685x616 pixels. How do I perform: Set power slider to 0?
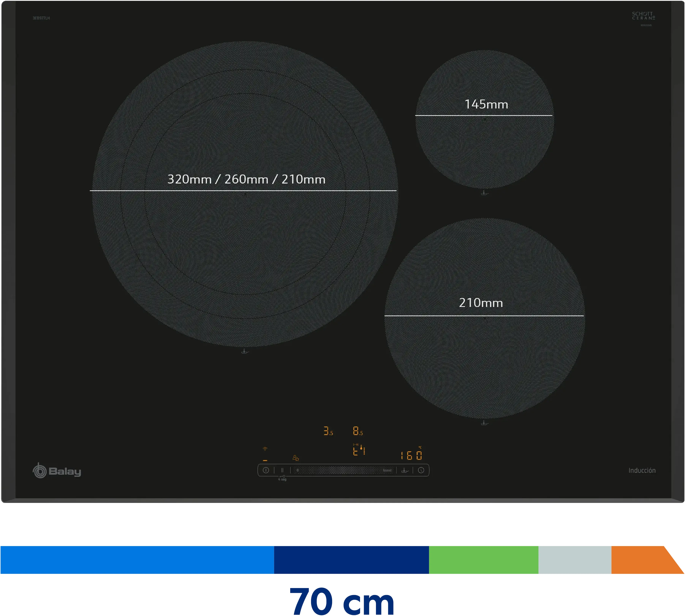click(x=298, y=470)
